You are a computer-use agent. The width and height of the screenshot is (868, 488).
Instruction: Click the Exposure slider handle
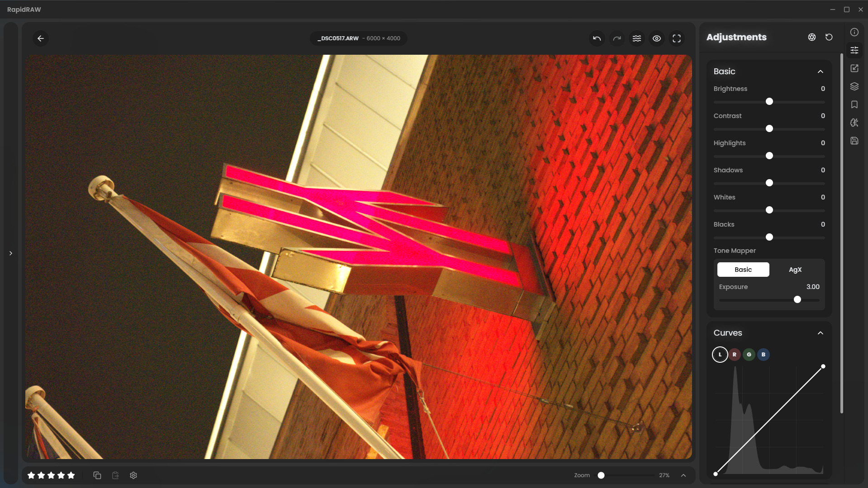(797, 299)
